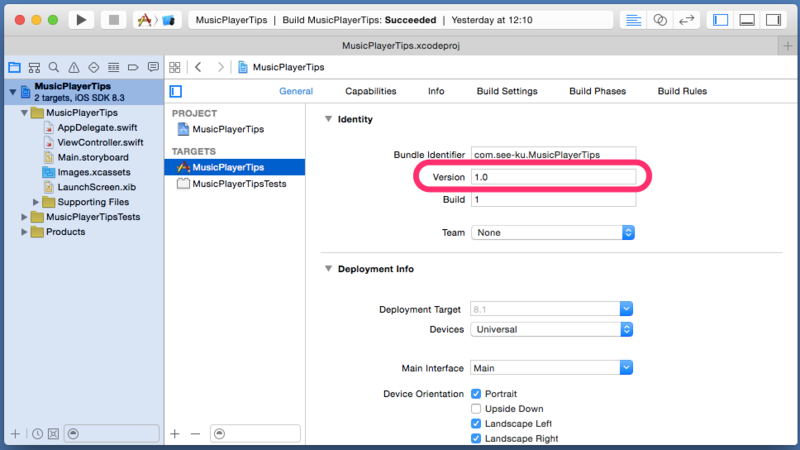Open the related items grid menu
Screen dimensions: 800x450
(x=175, y=67)
